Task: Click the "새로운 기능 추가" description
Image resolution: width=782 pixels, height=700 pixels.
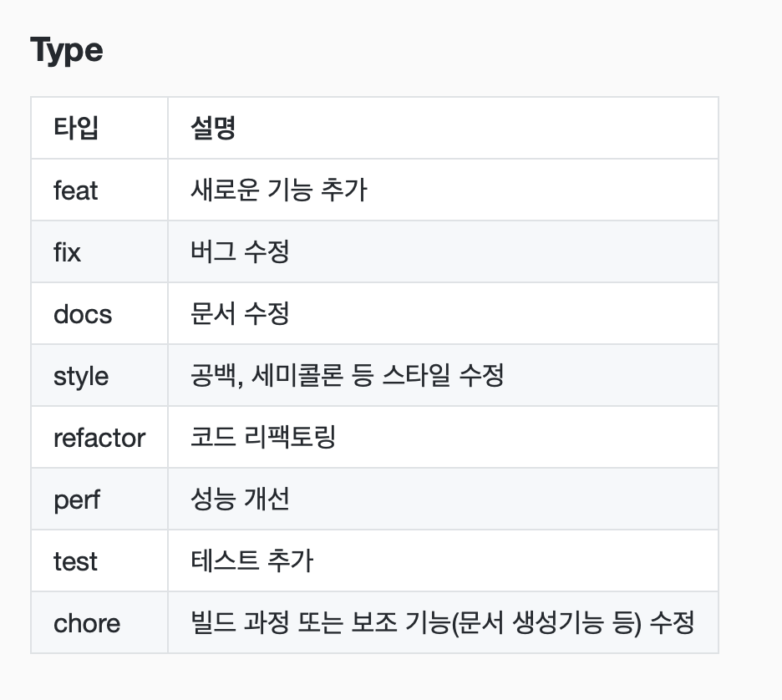Action: (278, 190)
